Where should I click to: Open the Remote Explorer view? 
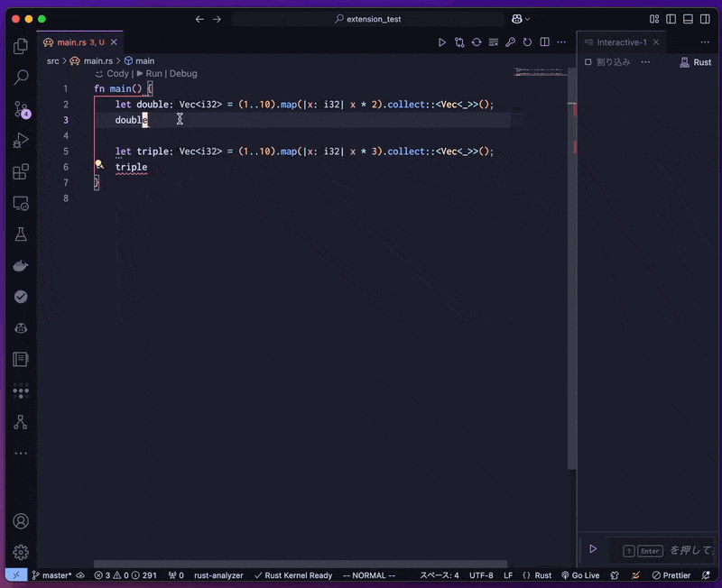21,203
